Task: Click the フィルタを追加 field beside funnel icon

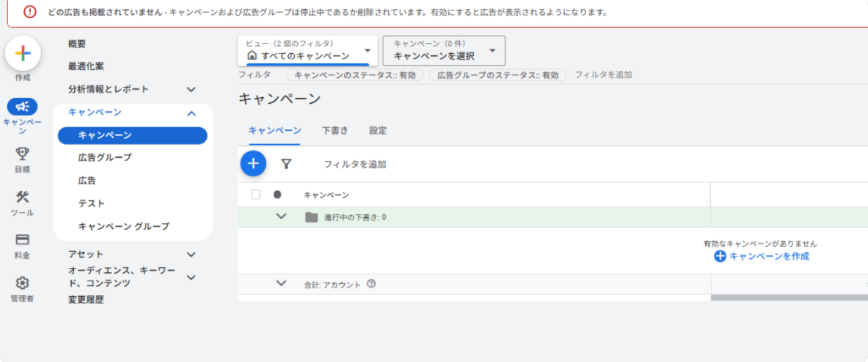Action: (355, 164)
